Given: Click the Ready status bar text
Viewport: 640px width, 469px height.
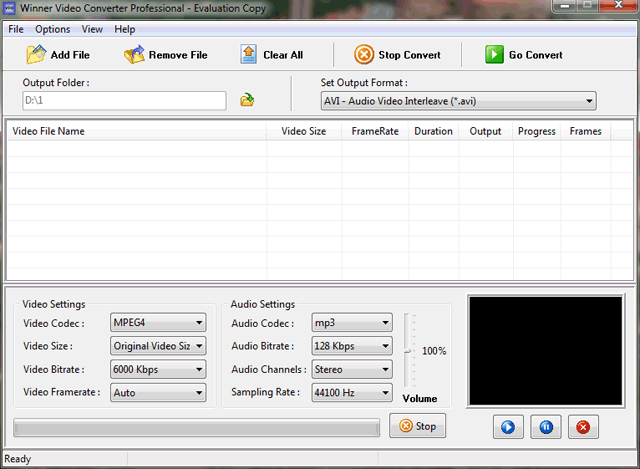Looking at the screenshot, I should click(x=18, y=459).
